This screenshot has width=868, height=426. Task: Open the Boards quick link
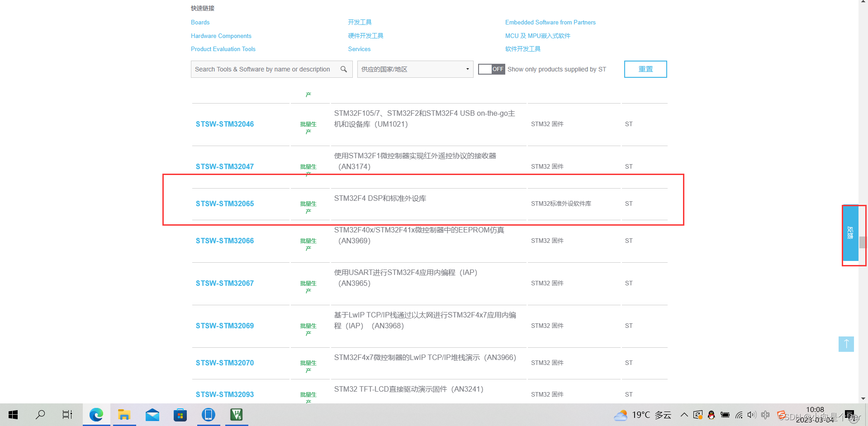coord(200,22)
